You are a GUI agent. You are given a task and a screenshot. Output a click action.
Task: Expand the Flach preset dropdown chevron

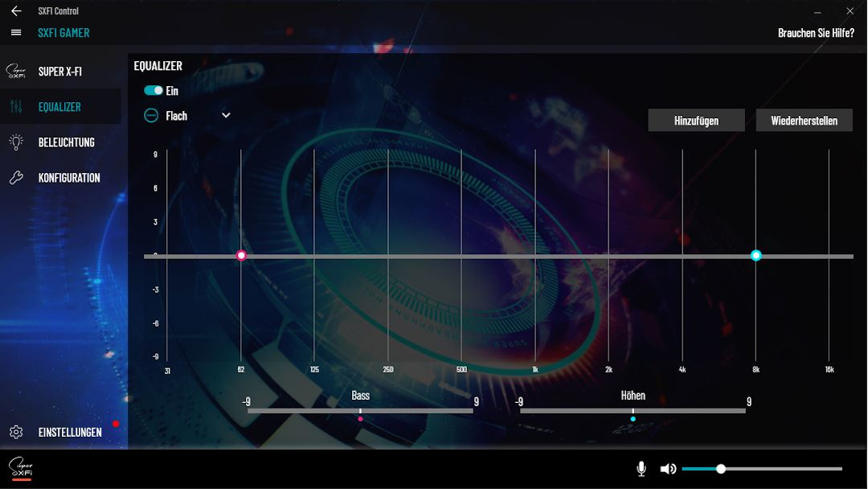tap(226, 116)
